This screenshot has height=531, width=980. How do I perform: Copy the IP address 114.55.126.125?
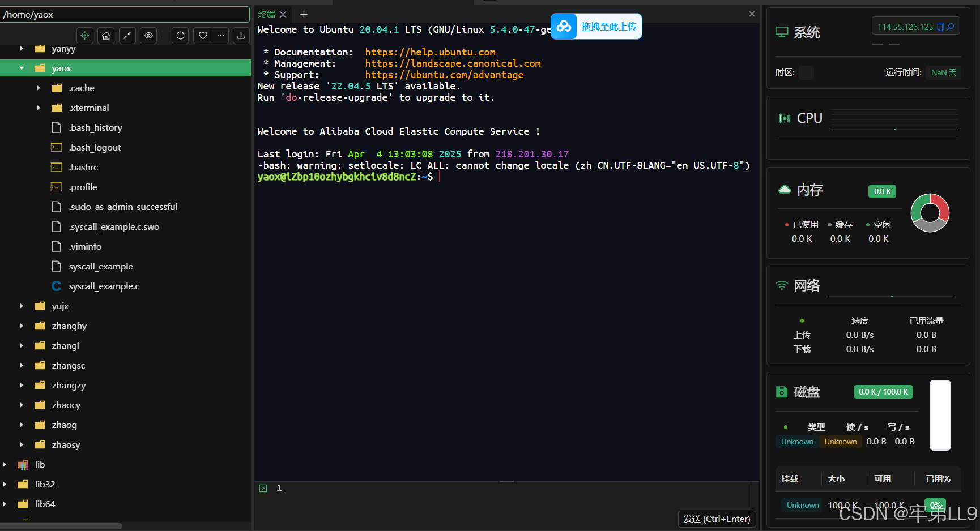pos(940,27)
